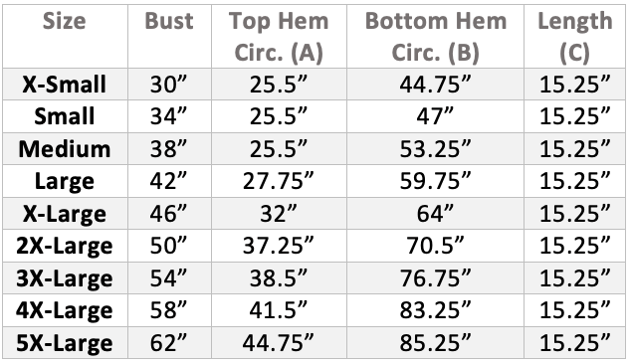Viewport: 631px width, 364px height.
Task: Select the X-Large size cell
Action: (65, 214)
